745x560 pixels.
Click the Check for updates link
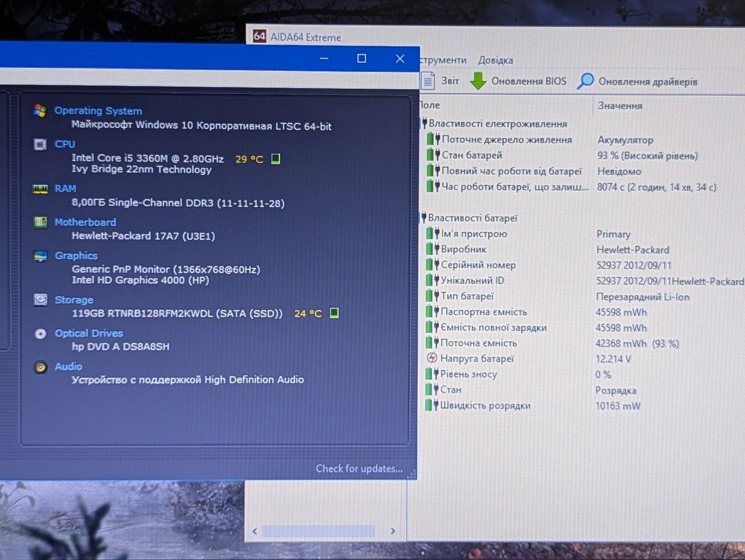click(x=359, y=469)
